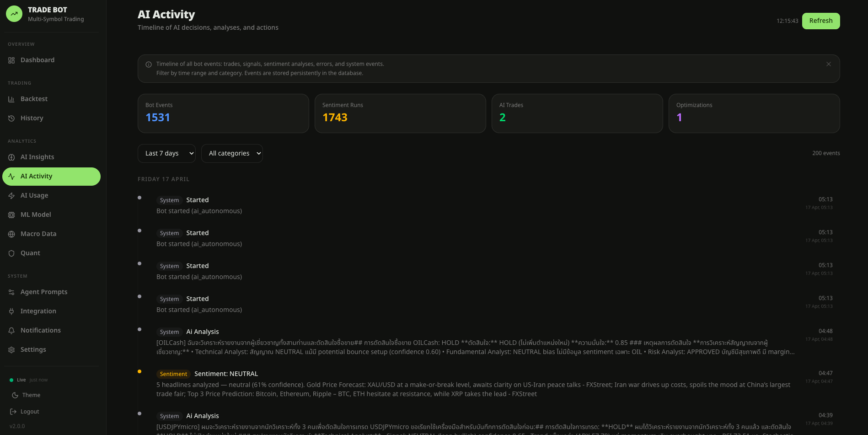
Task: Click the Backtest chart icon
Action: coord(11,99)
